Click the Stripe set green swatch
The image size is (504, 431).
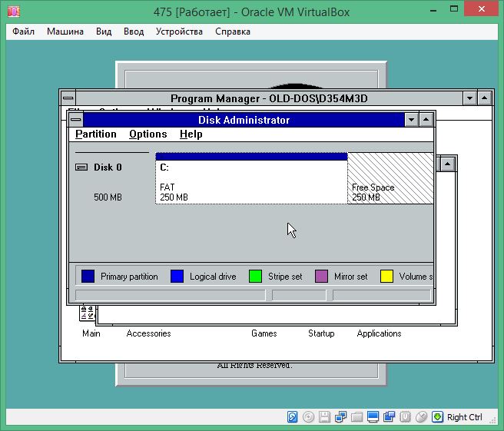(255, 277)
